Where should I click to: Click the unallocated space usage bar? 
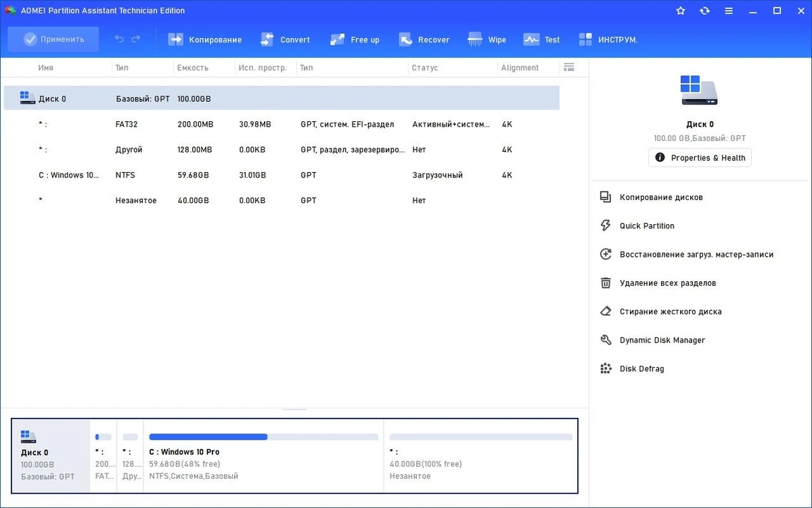481,437
